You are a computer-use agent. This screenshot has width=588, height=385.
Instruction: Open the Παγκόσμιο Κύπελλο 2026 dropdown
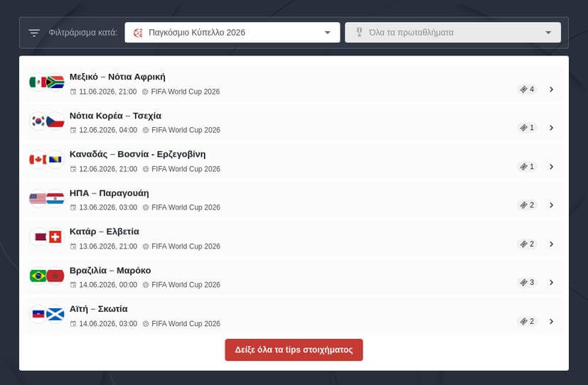232,33
